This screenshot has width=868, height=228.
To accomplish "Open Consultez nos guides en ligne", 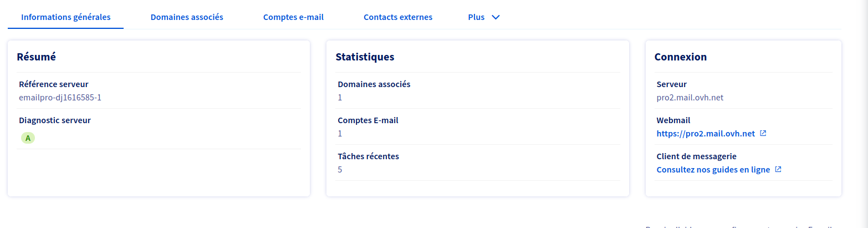I will coord(713,170).
